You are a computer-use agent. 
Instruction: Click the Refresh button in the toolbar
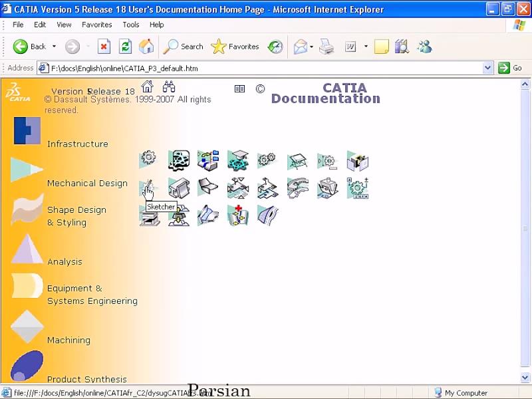tap(125, 47)
